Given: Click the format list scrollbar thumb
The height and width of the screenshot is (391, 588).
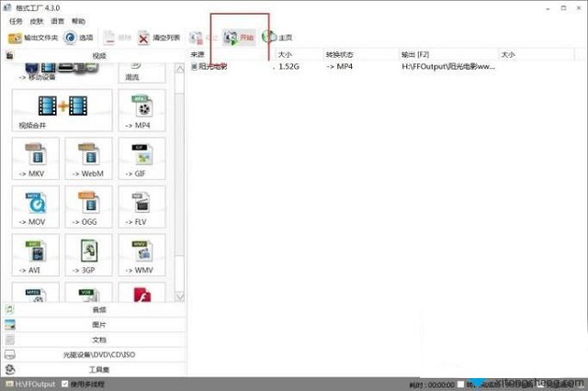Looking at the screenshot, I should click(x=180, y=174).
